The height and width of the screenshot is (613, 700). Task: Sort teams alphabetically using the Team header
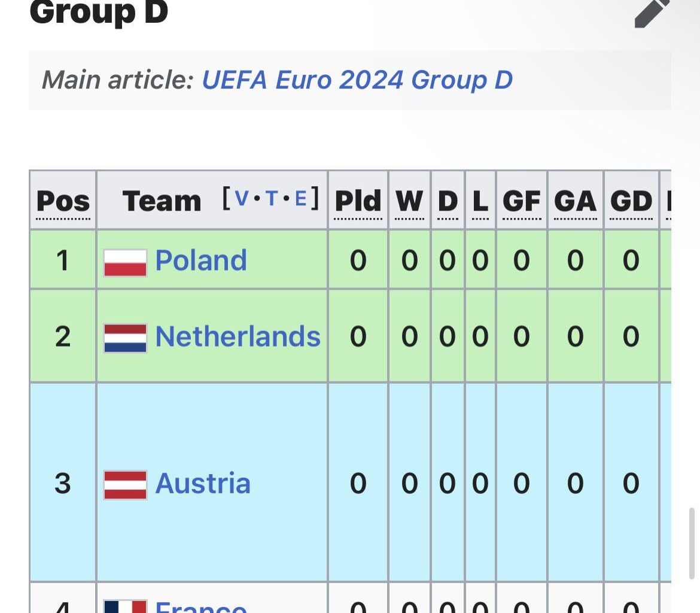(x=160, y=201)
